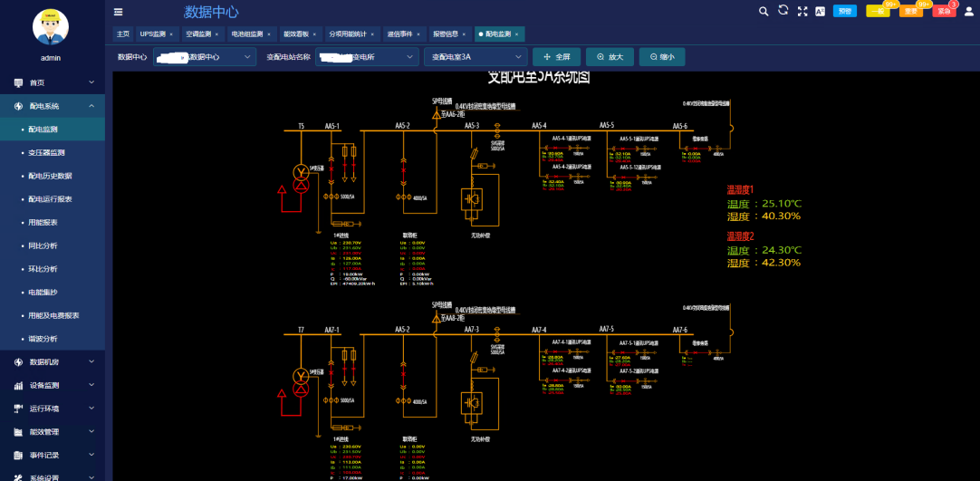
Task: Expand the 数据机房 sidebar menu
Action: (52, 362)
